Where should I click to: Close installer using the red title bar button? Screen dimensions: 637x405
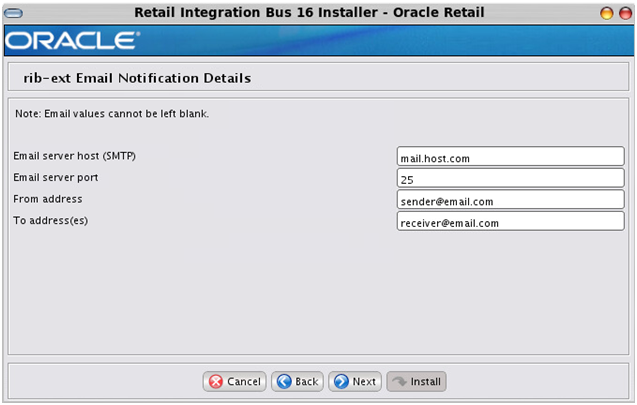pos(626,13)
